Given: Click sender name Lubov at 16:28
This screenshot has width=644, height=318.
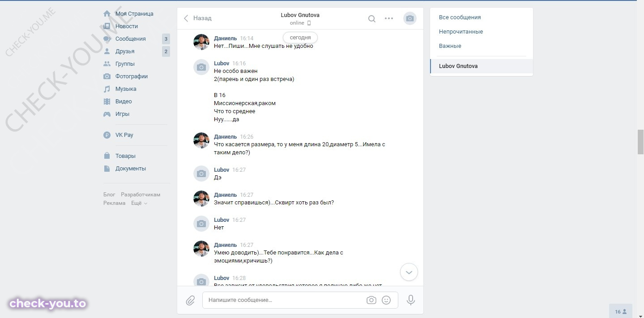Looking at the screenshot, I should [x=222, y=278].
